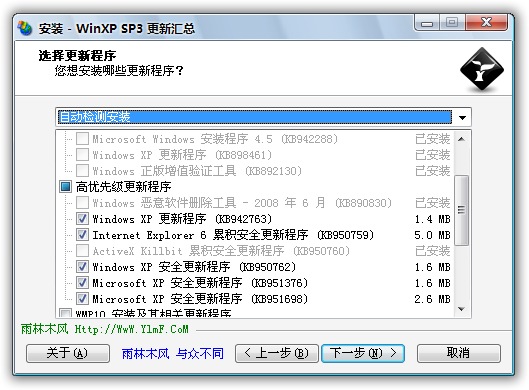Select the Windows XP 更新程序 (KB942763) row text

[x=182, y=219]
